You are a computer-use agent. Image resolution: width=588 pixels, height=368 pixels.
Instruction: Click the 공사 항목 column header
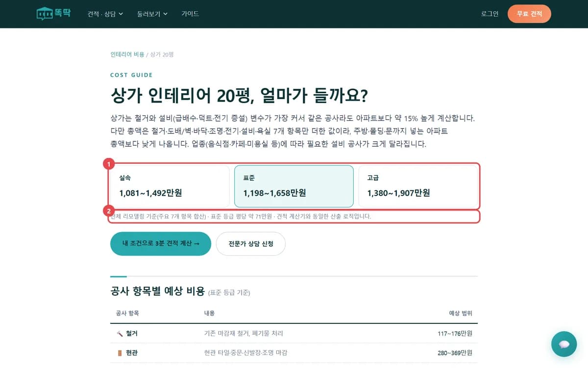click(x=127, y=313)
